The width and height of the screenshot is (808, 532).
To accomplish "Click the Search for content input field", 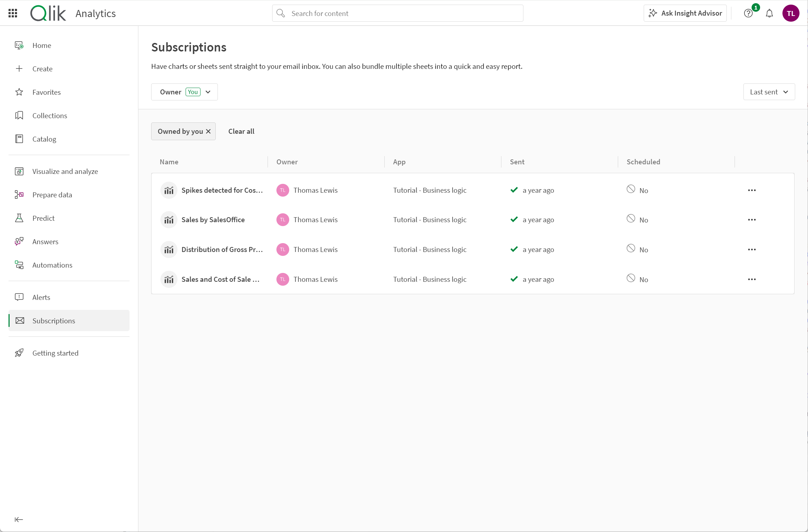I will point(397,13).
